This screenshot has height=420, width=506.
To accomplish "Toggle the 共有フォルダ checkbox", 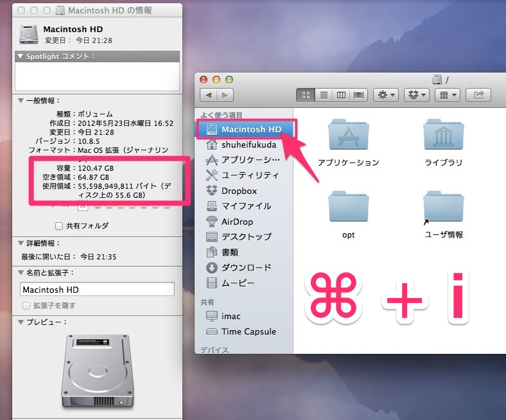I will [x=58, y=226].
